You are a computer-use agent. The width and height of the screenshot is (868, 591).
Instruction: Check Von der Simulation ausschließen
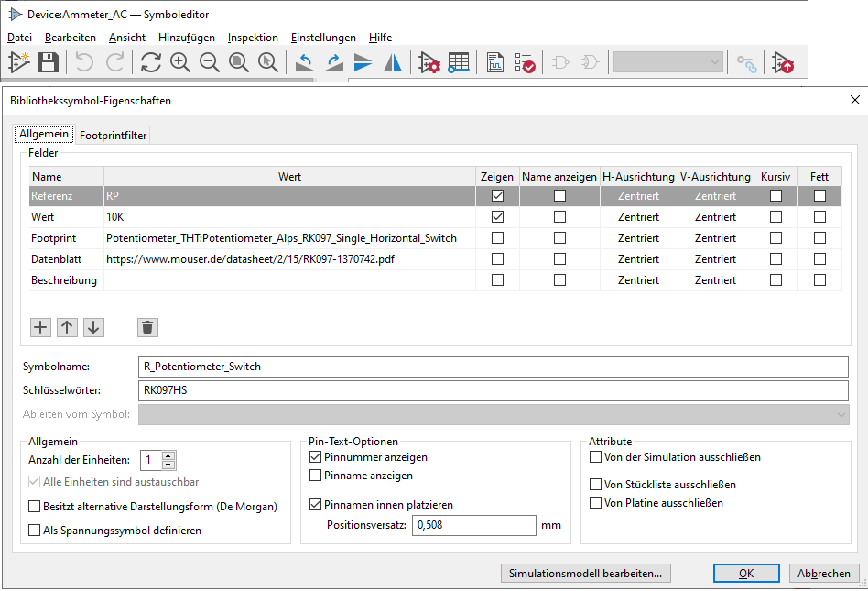tap(596, 457)
